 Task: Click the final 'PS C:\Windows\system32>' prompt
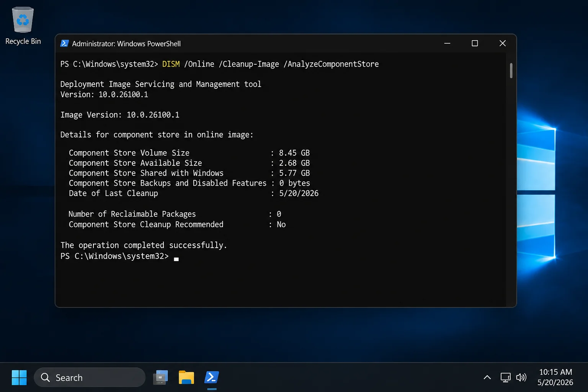click(114, 256)
